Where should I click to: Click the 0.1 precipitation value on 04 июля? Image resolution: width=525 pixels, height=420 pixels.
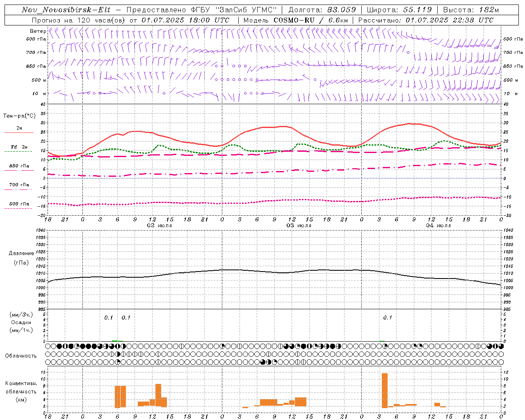click(388, 318)
